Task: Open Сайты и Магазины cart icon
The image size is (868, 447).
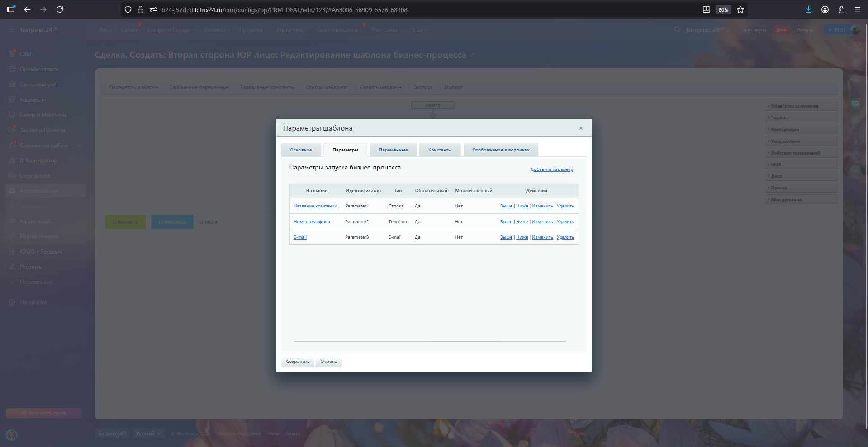Action: pos(12,115)
